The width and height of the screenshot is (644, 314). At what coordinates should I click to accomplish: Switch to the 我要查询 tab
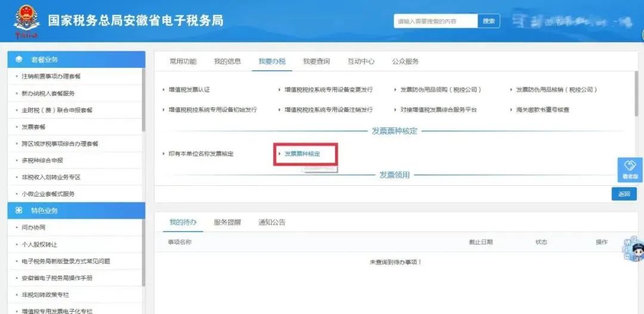click(316, 61)
